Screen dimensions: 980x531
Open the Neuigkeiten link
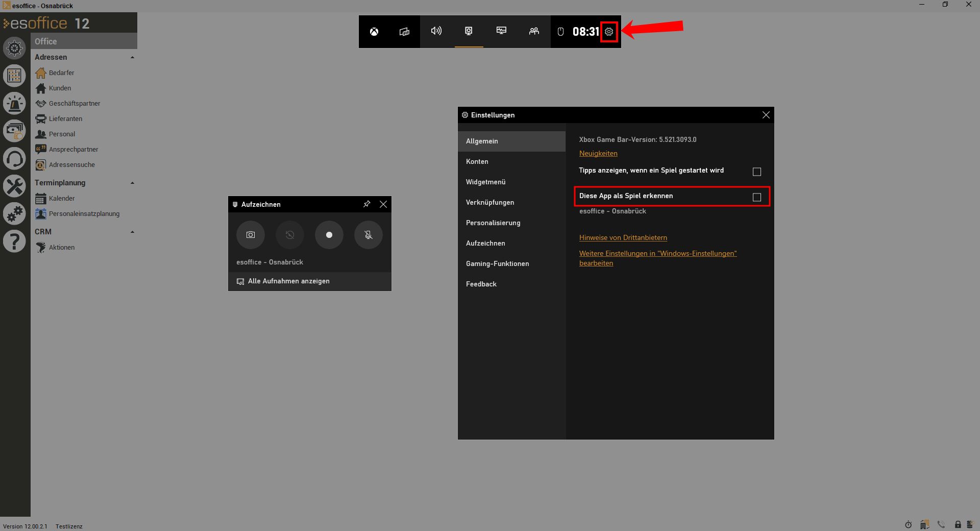click(x=598, y=153)
